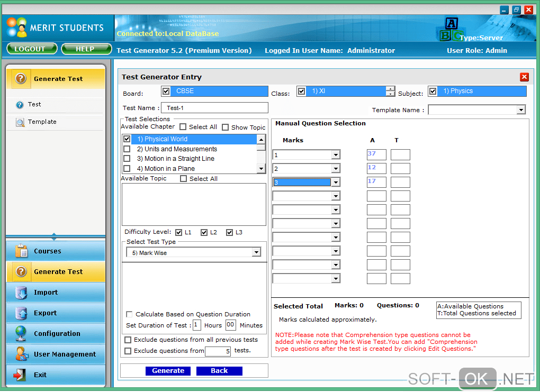Click the User Management person icon
The image size is (540, 392).
22,354
